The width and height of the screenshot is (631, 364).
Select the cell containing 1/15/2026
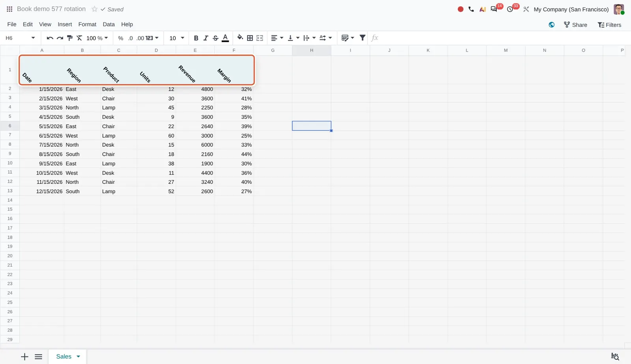(42, 89)
